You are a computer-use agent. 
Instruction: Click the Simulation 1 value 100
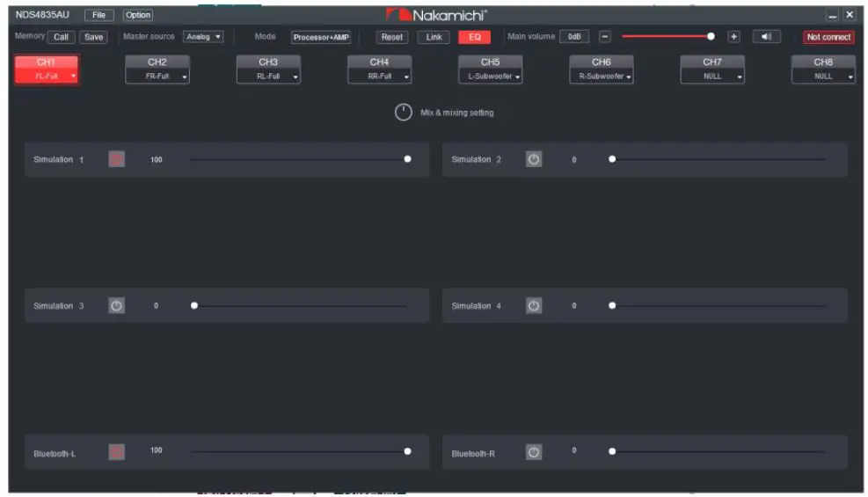click(x=157, y=159)
